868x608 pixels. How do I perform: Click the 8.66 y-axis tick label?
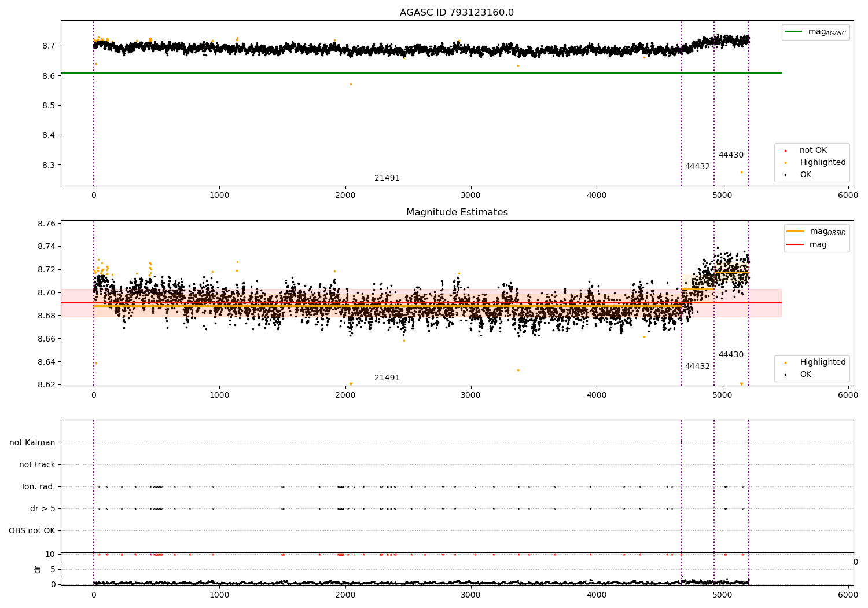tap(46, 339)
